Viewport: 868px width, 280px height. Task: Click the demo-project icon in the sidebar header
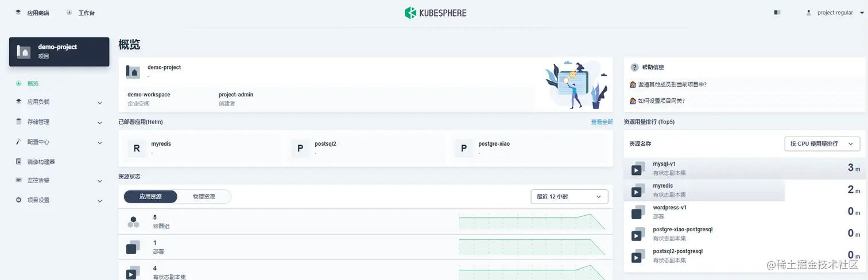[x=24, y=52]
